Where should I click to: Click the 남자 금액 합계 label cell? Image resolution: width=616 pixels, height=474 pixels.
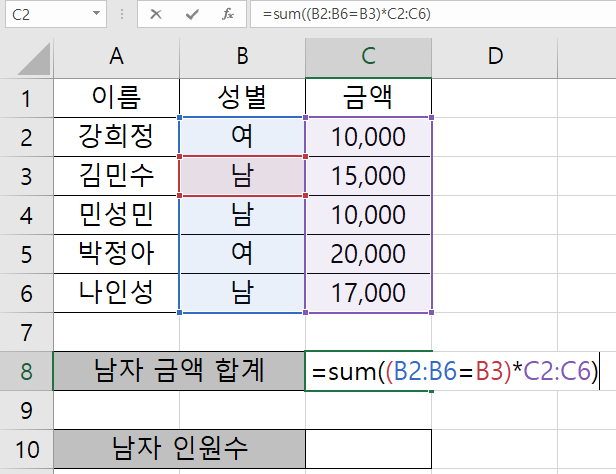(x=179, y=371)
